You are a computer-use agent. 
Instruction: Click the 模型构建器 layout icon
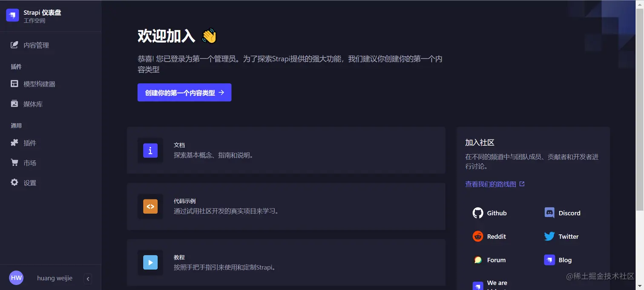14,84
